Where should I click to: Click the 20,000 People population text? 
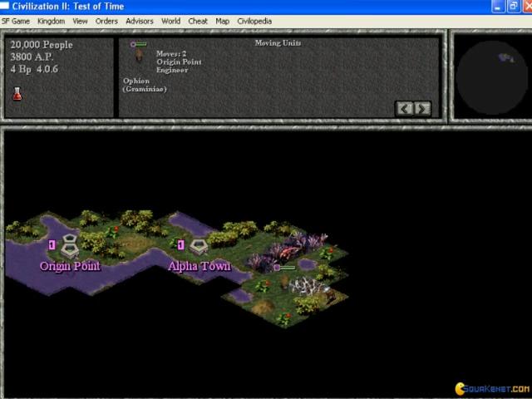click(42, 45)
